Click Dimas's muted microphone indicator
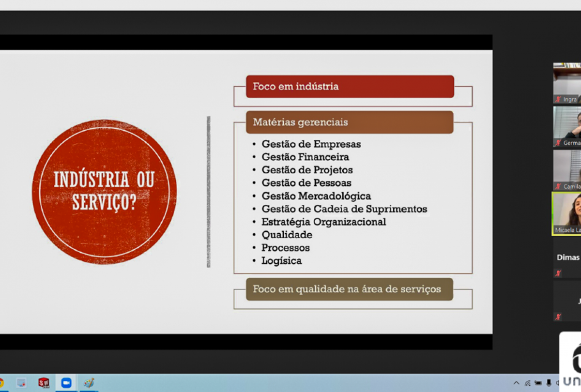 pos(558,273)
